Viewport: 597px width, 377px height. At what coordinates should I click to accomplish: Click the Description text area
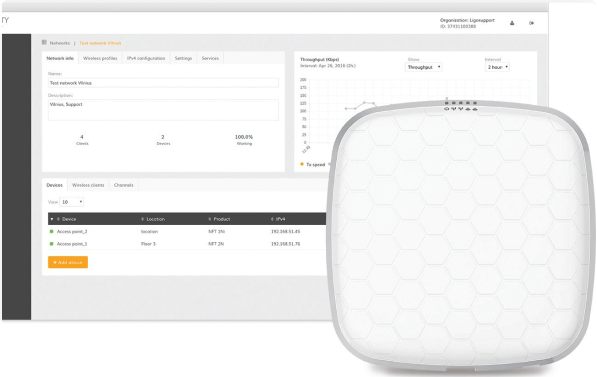coord(163,110)
